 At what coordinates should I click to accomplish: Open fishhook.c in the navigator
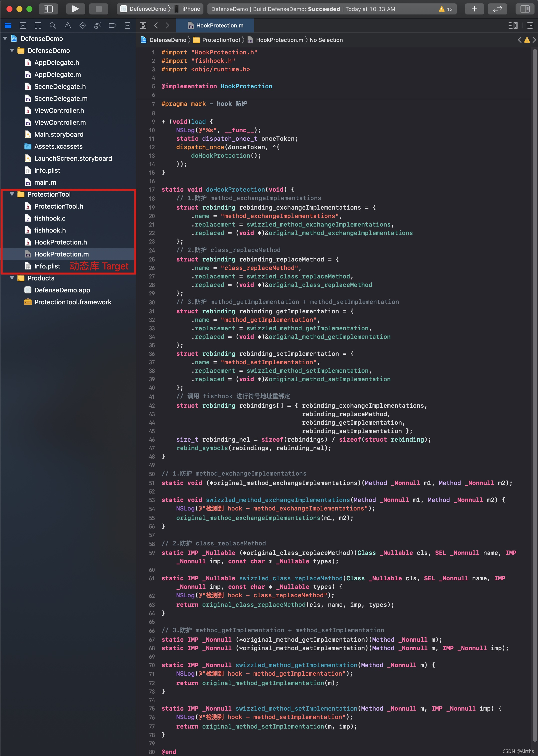[x=50, y=218]
